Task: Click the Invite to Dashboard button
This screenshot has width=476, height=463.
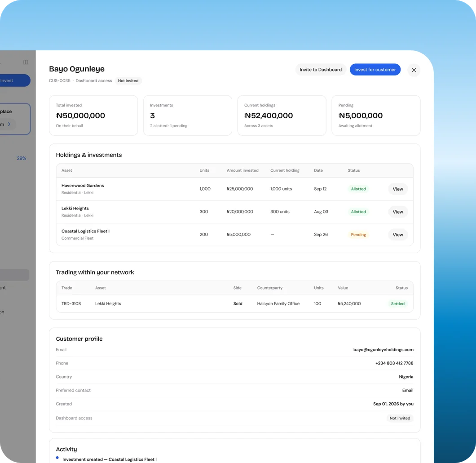Action: pos(321,70)
